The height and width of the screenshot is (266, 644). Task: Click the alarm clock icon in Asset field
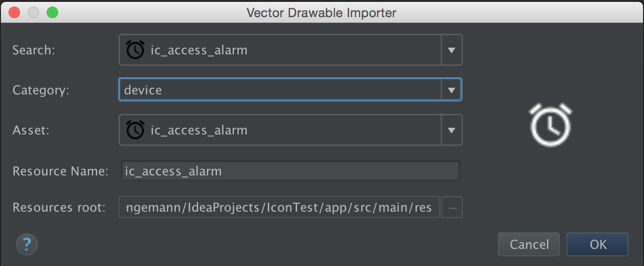pyautogui.click(x=135, y=130)
